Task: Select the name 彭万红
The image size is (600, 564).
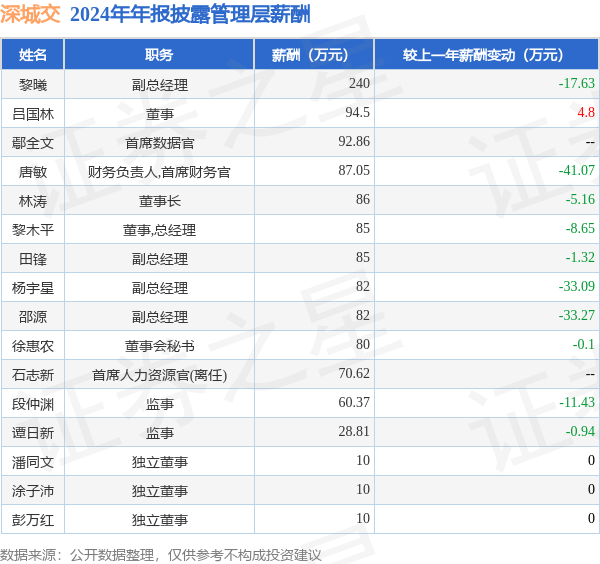Action: pyautogui.click(x=33, y=520)
